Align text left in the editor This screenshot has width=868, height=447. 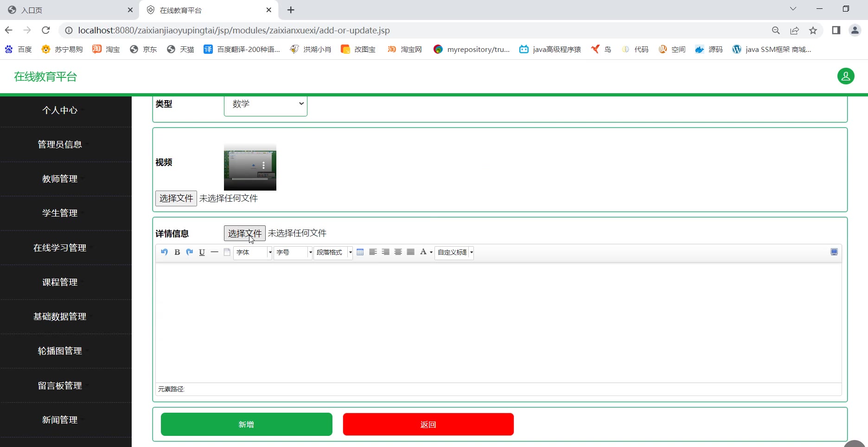pos(373,252)
